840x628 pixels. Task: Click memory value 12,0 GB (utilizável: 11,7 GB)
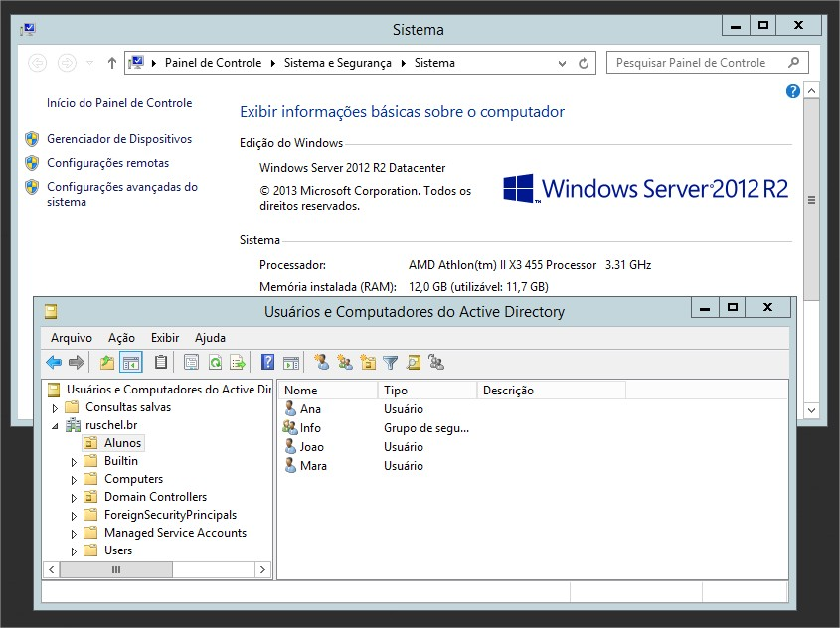point(478,287)
